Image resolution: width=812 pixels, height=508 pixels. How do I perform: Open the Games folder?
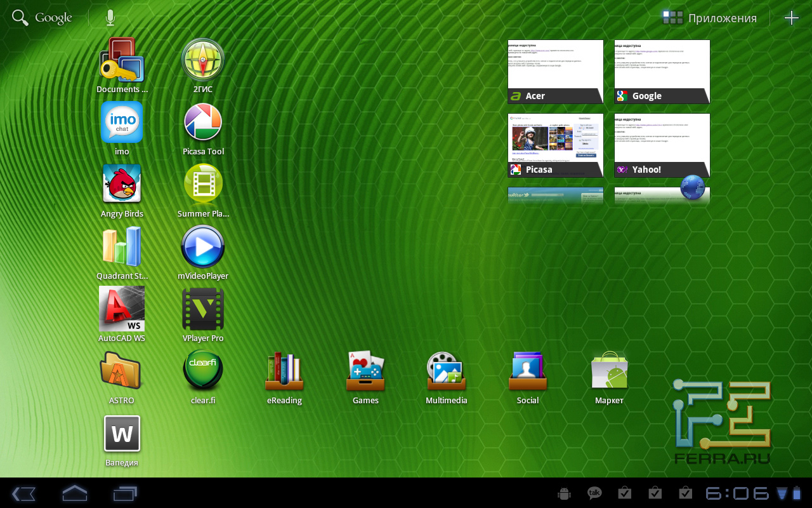pyautogui.click(x=365, y=371)
